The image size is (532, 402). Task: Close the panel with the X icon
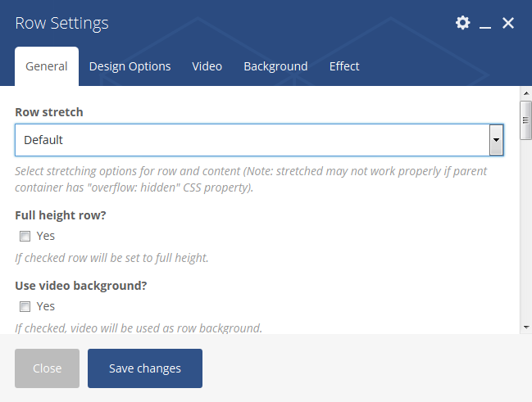pyautogui.click(x=508, y=23)
